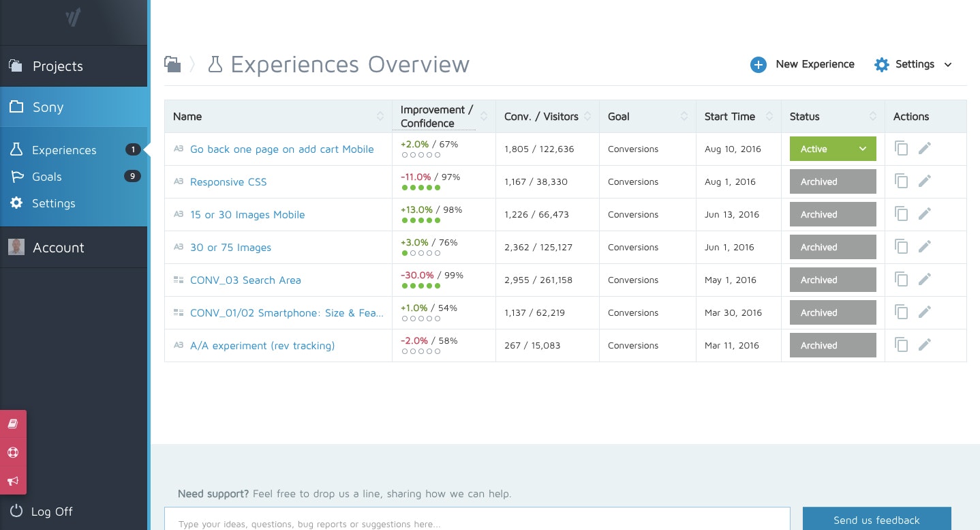Click the New Experience plus icon
This screenshot has width=980, height=530.
[759, 65]
